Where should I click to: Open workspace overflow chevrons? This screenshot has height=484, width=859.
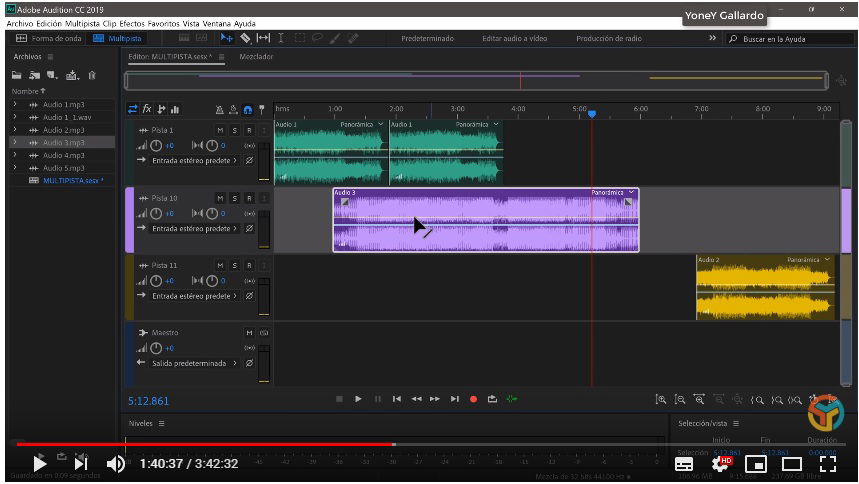(x=712, y=38)
